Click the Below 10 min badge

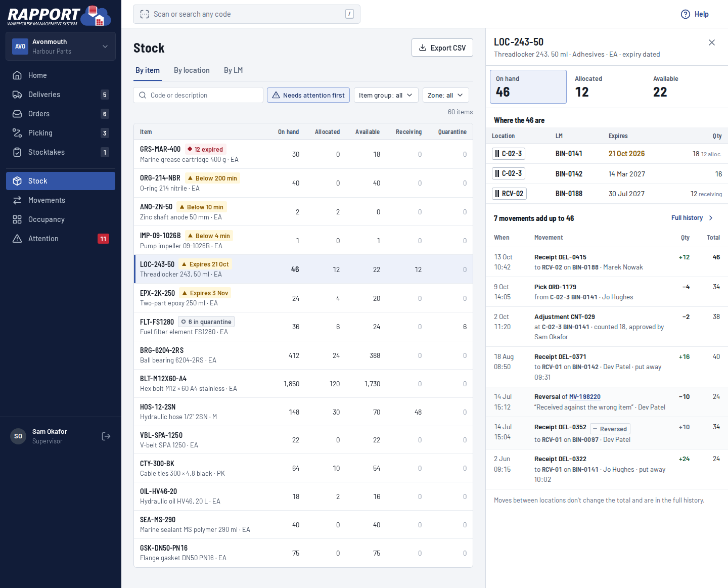(202, 207)
